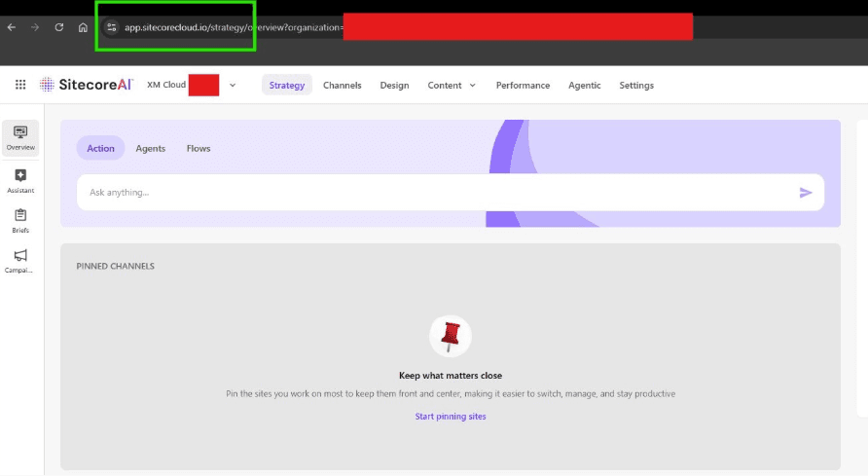Open the Channels menu
Viewport: 868px width, 476px height.
[x=342, y=85]
